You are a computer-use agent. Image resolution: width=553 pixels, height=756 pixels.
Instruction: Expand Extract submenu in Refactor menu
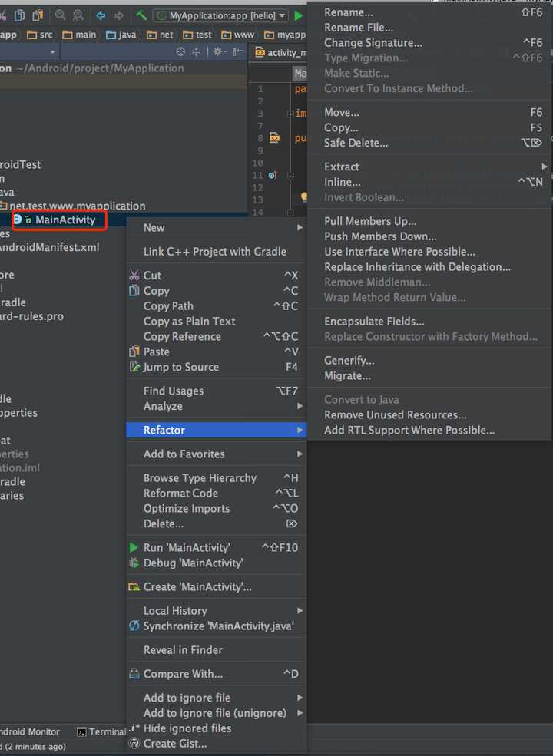pyautogui.click(x=429, y=167)
